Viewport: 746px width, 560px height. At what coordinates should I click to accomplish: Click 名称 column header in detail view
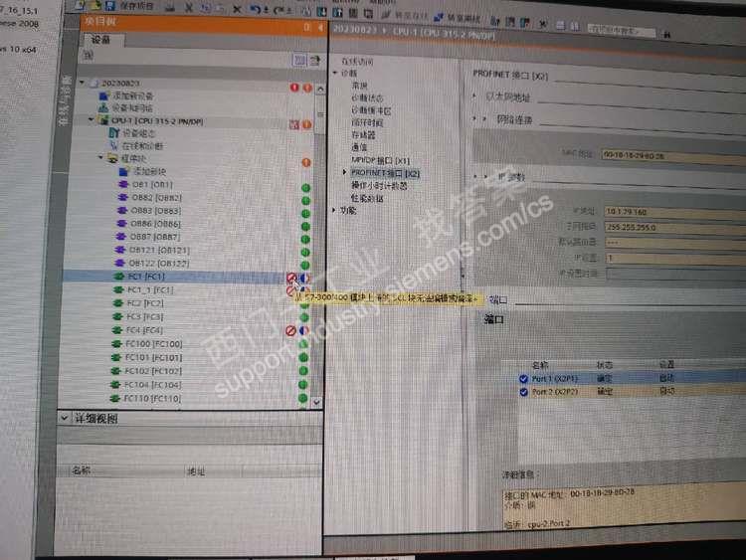click(x=81, y=470)
